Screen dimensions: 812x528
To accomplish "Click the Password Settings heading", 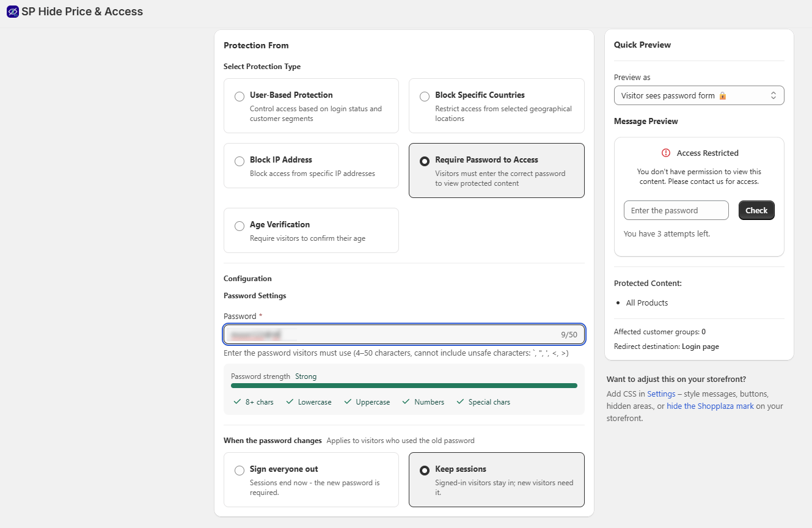I will [x=255, y=296].
